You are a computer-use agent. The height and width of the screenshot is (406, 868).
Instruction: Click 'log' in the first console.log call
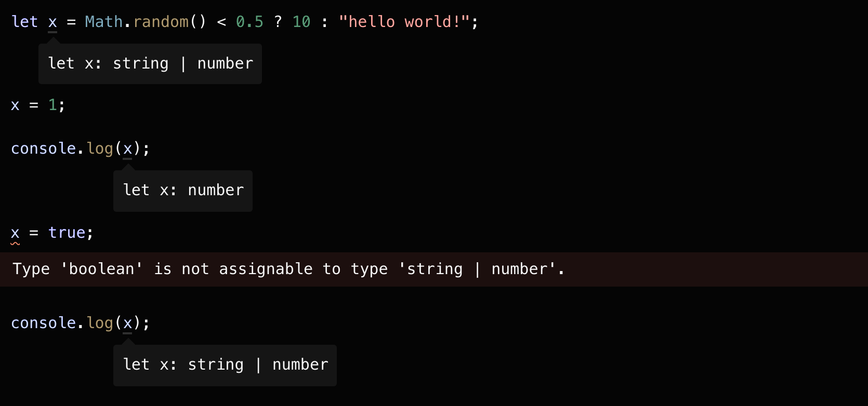(x=100, y=148)
